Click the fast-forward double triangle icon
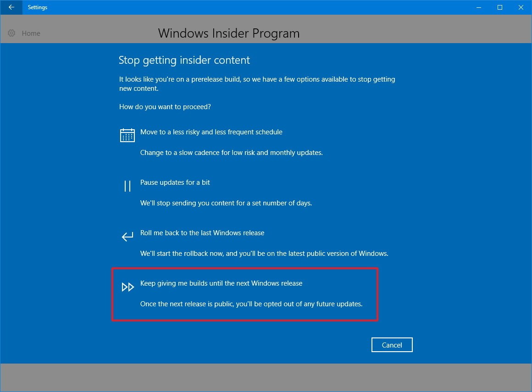 [127, 287]
